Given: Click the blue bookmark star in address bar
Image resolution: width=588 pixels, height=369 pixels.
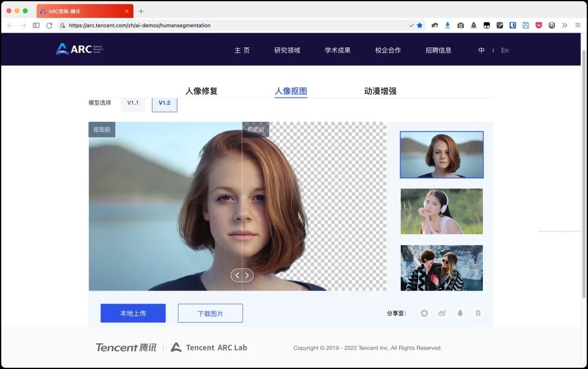Looking at the screenshot, I should [419, 25].
